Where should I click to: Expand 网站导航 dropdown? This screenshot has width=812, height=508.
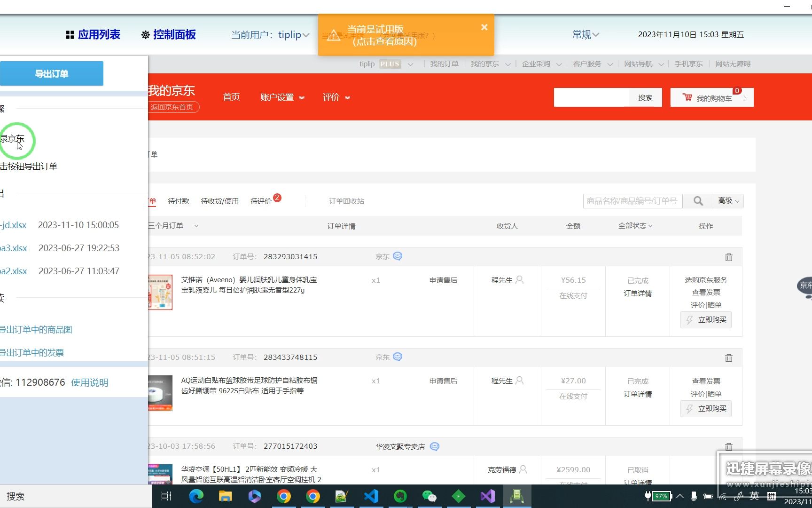pos(661,64)
